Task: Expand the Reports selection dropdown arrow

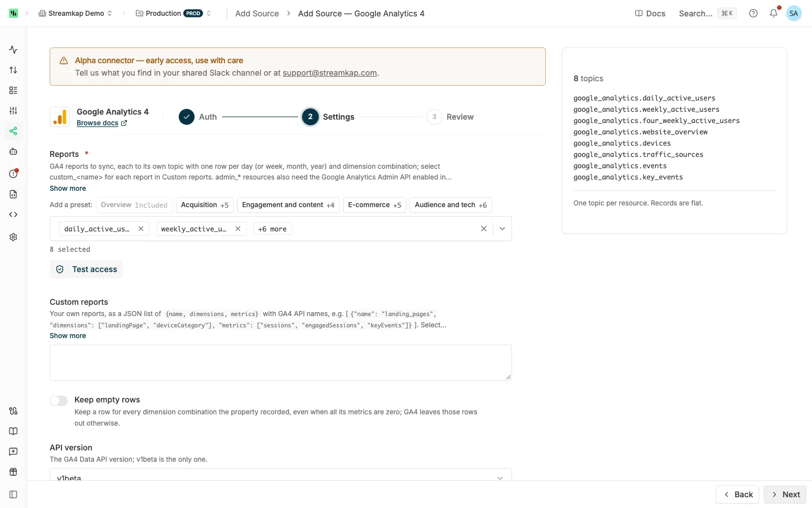Action: [502, 229]
